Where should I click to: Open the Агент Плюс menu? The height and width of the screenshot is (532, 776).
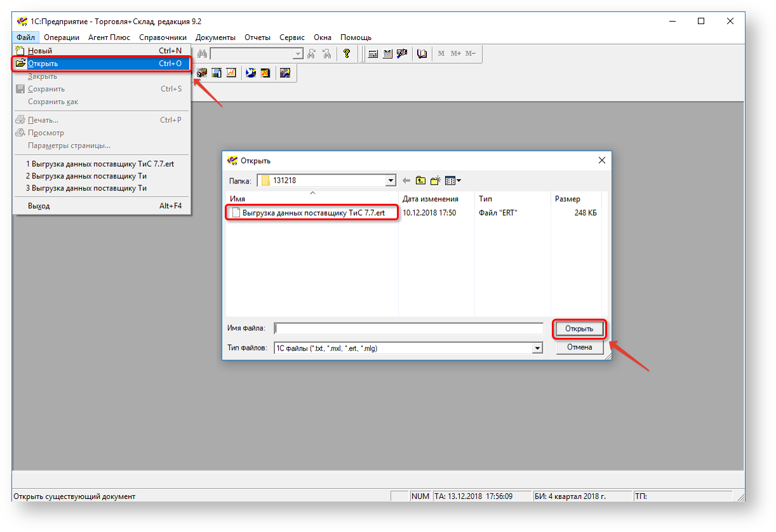coord(109,37)
